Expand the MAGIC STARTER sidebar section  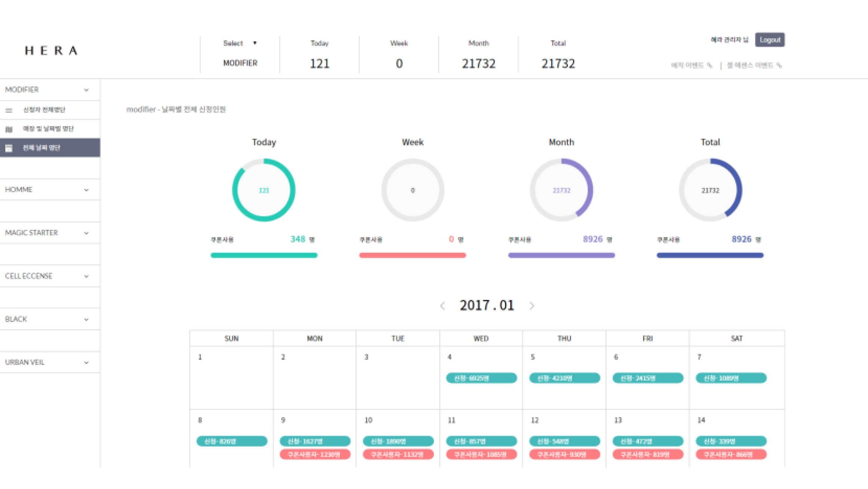(x=50, y=233)
